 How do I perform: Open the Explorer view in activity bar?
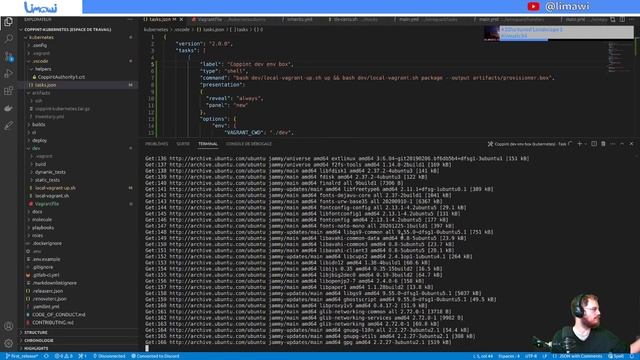8,22
